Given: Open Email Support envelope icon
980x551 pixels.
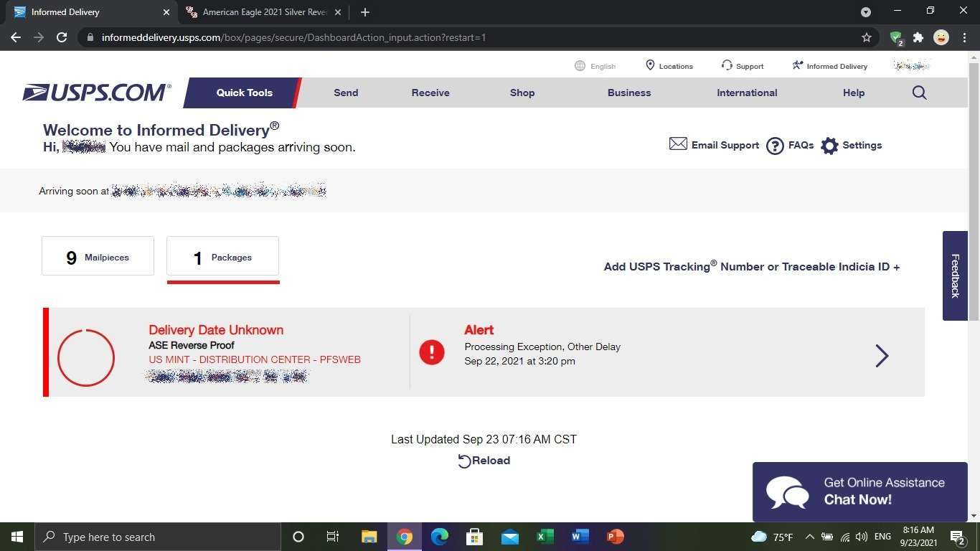Looking at the screenshot, I should click(678, 144).
